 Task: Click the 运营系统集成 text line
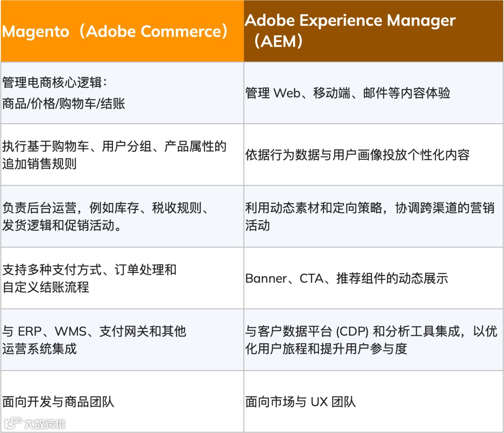[x=40, y=349]
